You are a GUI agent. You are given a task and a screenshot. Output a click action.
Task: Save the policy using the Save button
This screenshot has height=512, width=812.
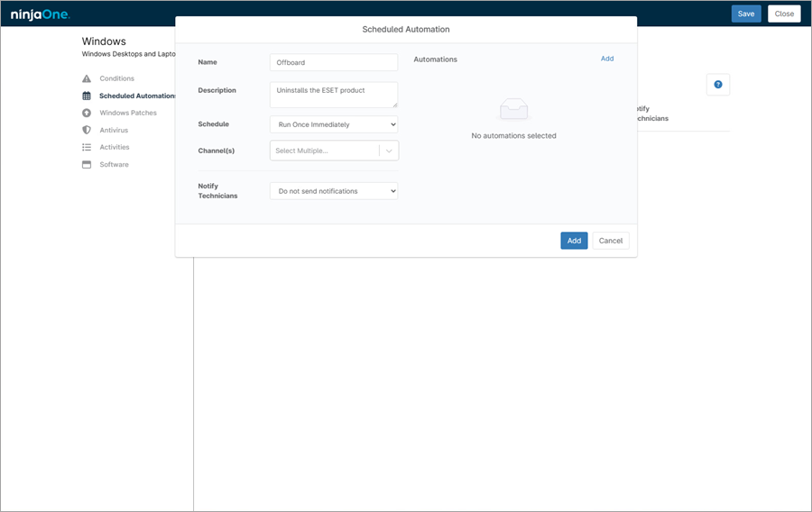point(745,14)
